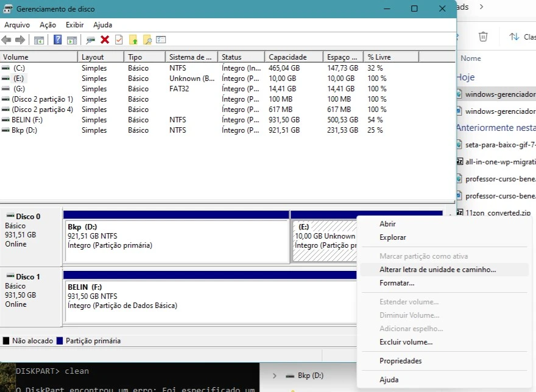Click Ajuda at the bottom of context menu
The image size is (536, 392).
[443, 380]
